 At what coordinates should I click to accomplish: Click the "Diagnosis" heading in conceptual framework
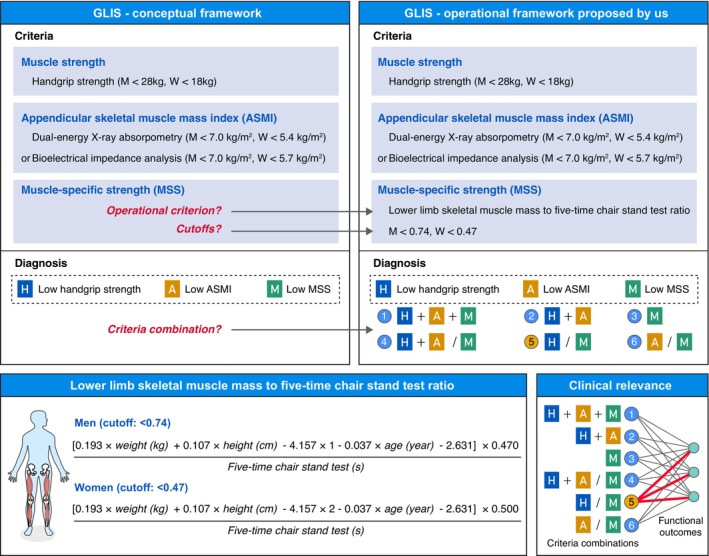click(41, 263)
